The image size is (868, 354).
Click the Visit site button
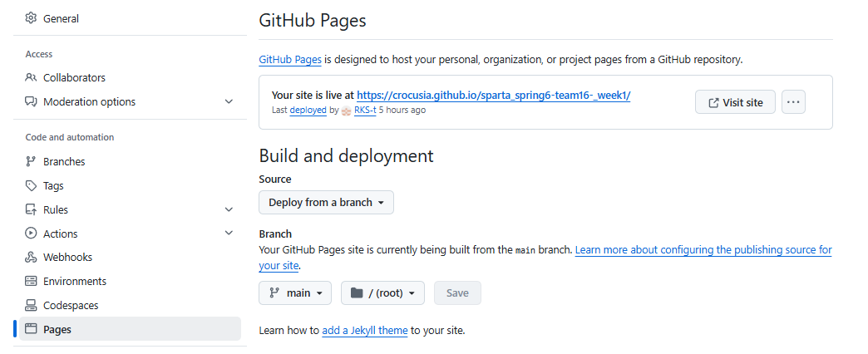(x=735, y=102)
